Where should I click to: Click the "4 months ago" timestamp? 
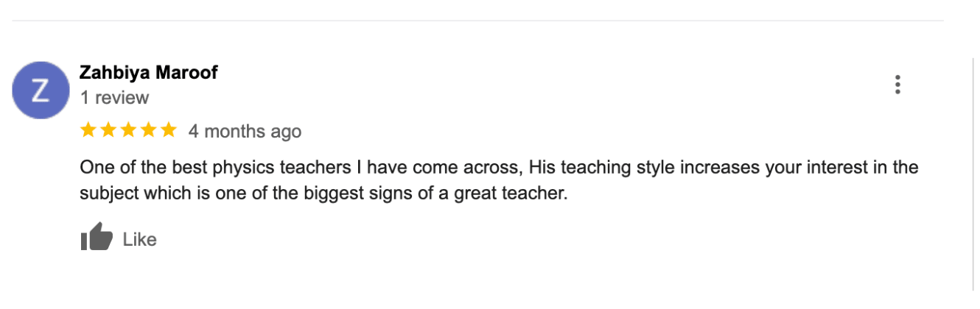tap(245, 132)
